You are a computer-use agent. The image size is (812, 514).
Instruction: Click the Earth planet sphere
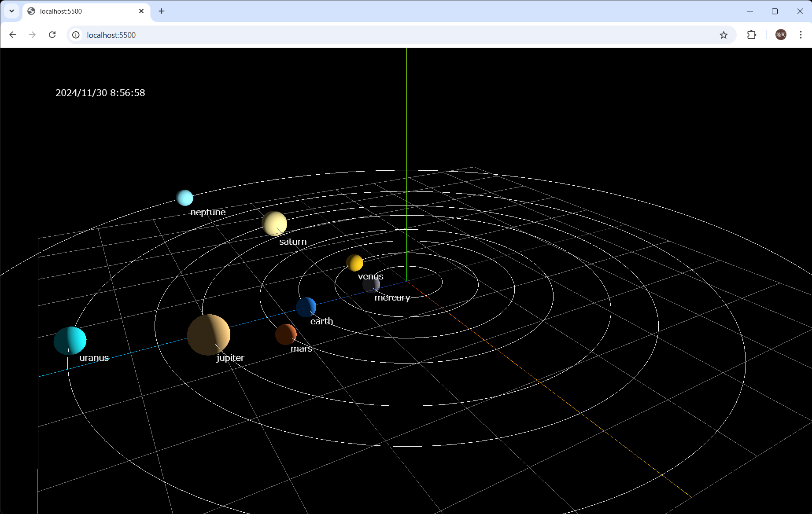click(306, 307)
